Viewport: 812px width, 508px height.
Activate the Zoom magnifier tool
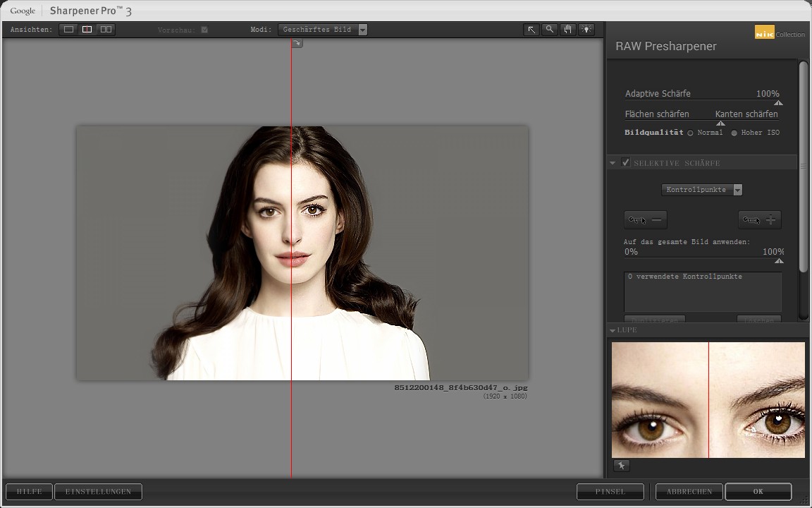coord(550,30)
